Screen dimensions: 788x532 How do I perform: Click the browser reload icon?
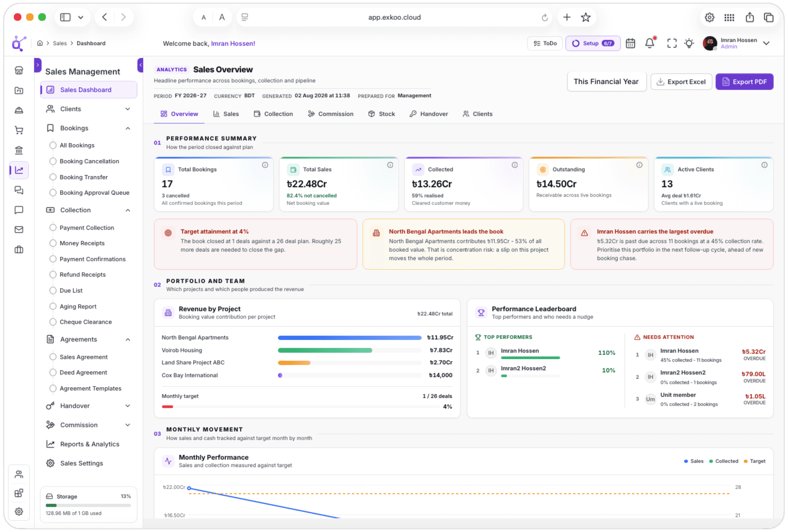[545, 17]
